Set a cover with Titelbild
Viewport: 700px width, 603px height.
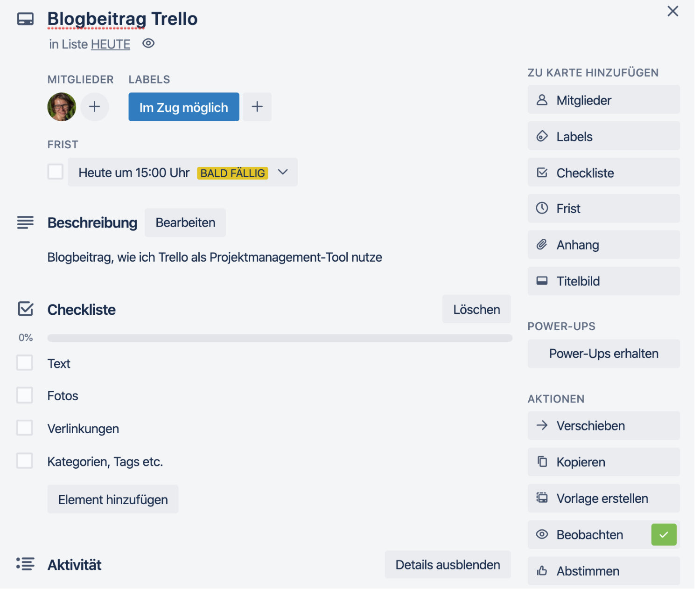[603, 281]
